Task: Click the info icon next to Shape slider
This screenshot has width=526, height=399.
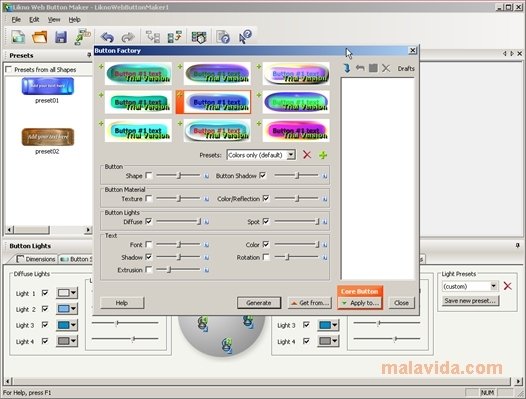Action: click(206, 176)
